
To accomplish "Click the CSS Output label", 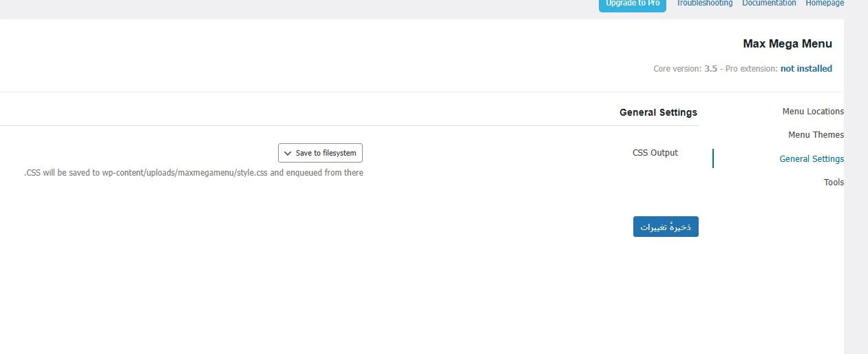I will [x=655, y=153].
